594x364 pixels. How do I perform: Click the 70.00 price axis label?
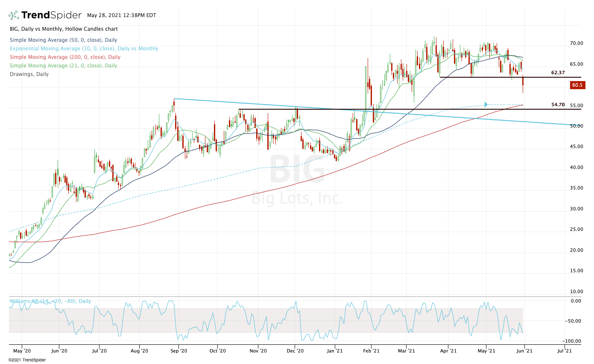(576, 44)
